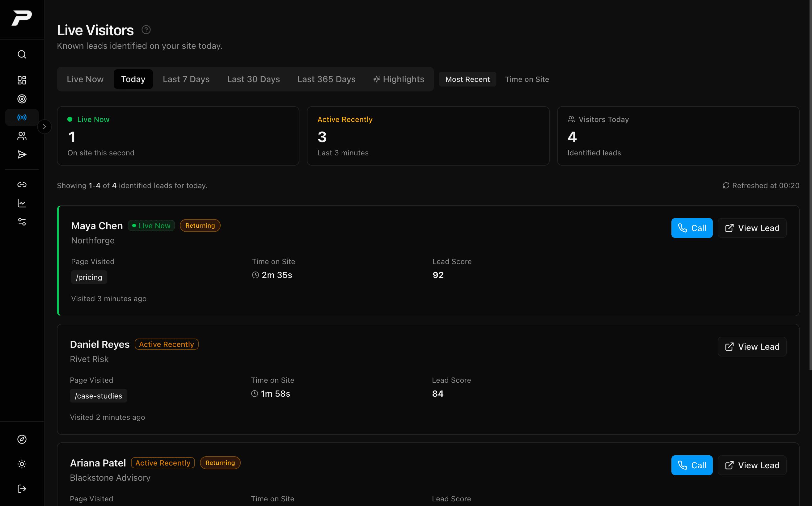812x506 pixels.
Task: Switch to the Live Now tab
Action: pos(85,79)
